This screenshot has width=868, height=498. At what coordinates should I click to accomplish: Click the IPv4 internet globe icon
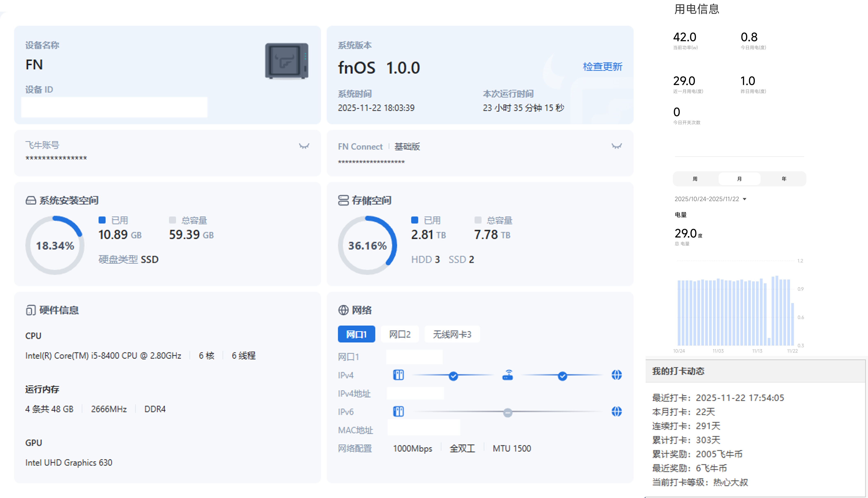click(x=616, y=375)
